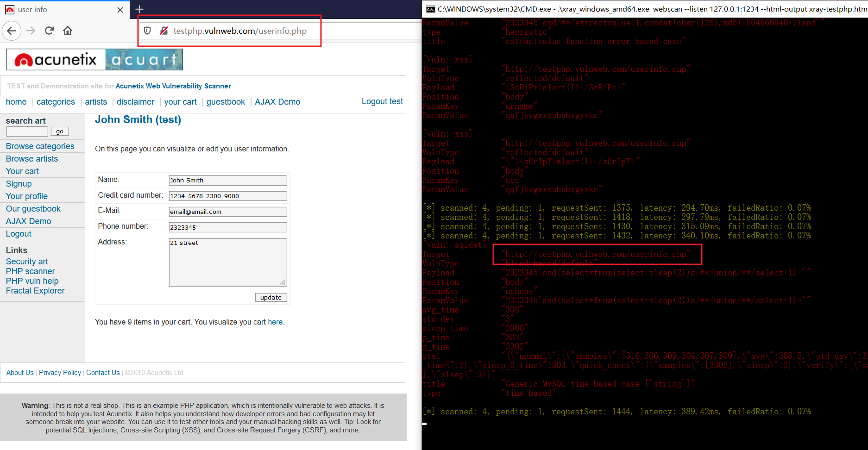Image resolution: width=868 pixels, height=450 pixels.
Task: Click ParamKey value 'urname' in CMD
Action: pyautogui.click(x=519, y=106)
